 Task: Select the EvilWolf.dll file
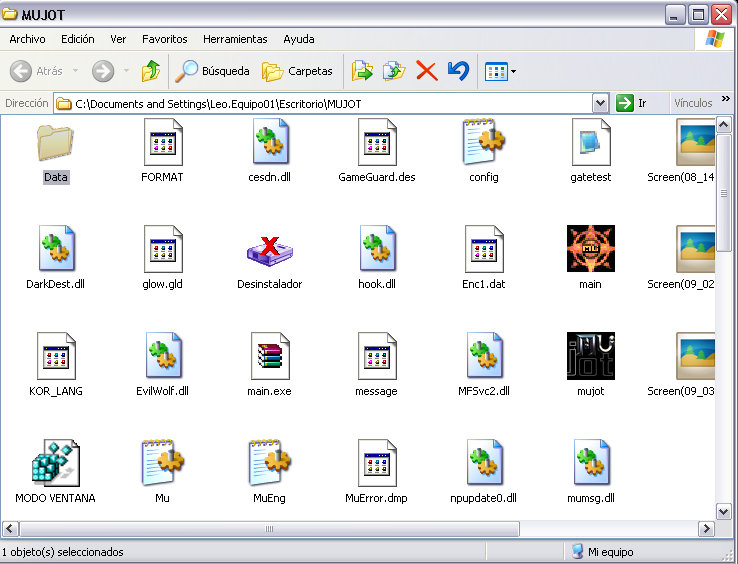coord(162,357)
